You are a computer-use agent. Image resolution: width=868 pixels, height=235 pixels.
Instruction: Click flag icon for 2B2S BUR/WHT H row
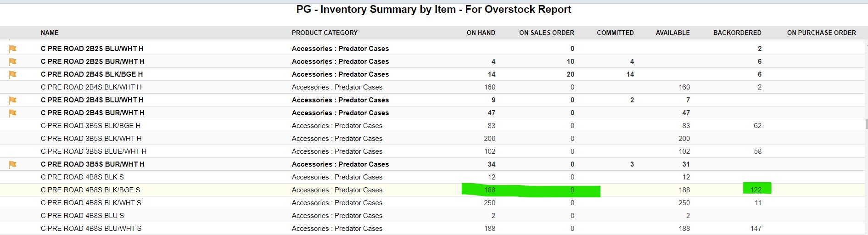click(13, 62)
